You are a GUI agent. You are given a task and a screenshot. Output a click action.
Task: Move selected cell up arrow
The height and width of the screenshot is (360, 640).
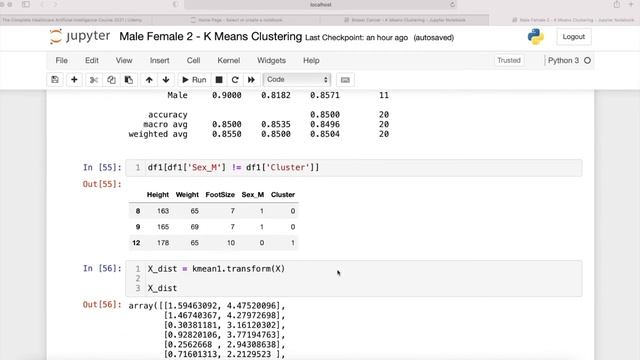(149, 80)
